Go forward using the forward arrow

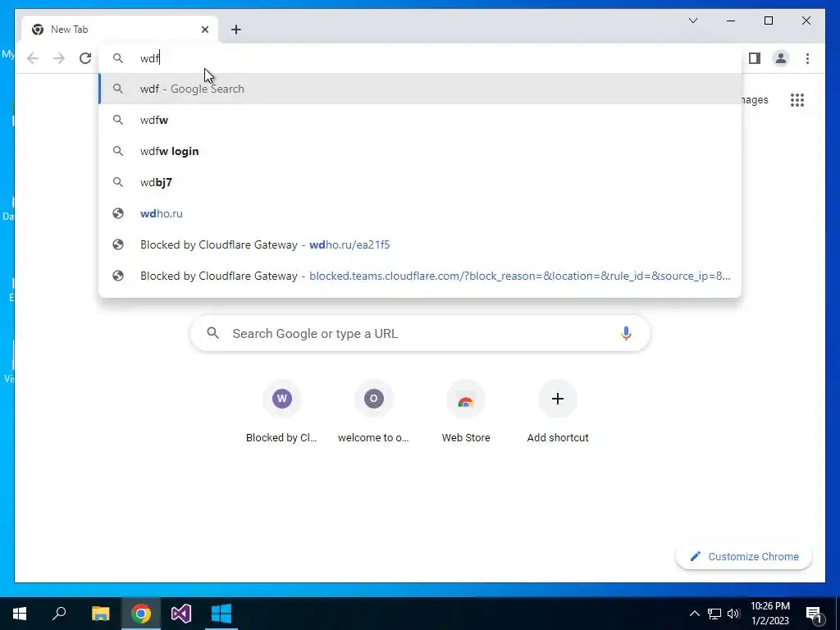click(x=59, y=58)
